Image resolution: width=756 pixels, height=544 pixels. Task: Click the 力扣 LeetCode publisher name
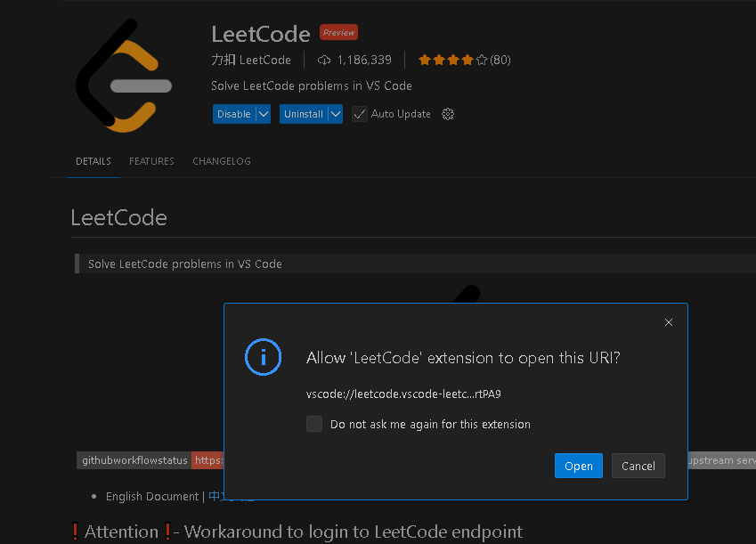[251, 60]
